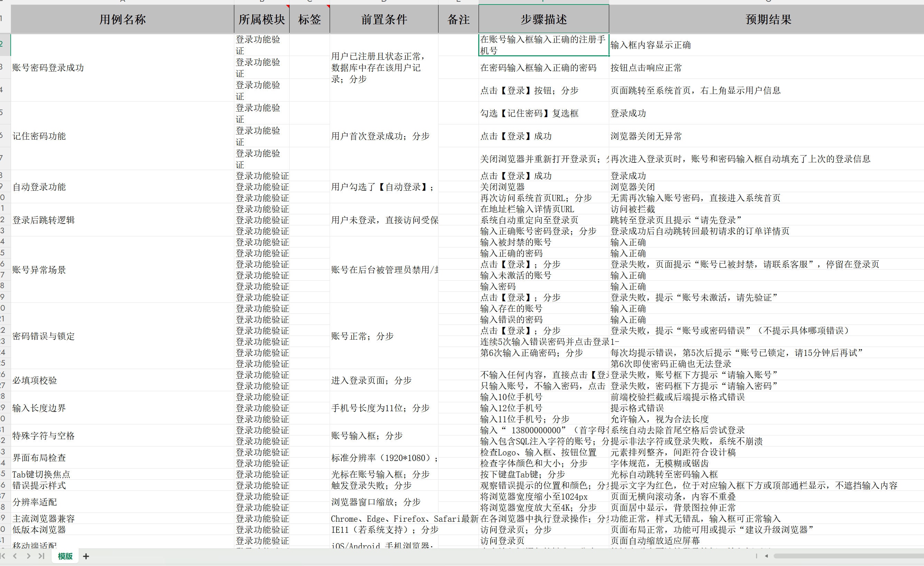Select cell 自动登录功能
This screenshot has width=924, height=566.
coord(122,187)
